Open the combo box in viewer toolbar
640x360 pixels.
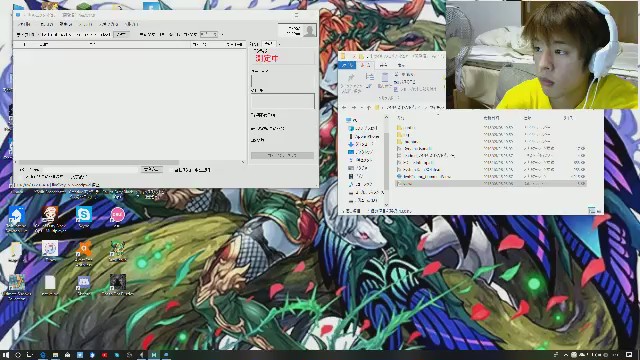tap(209, 34)
